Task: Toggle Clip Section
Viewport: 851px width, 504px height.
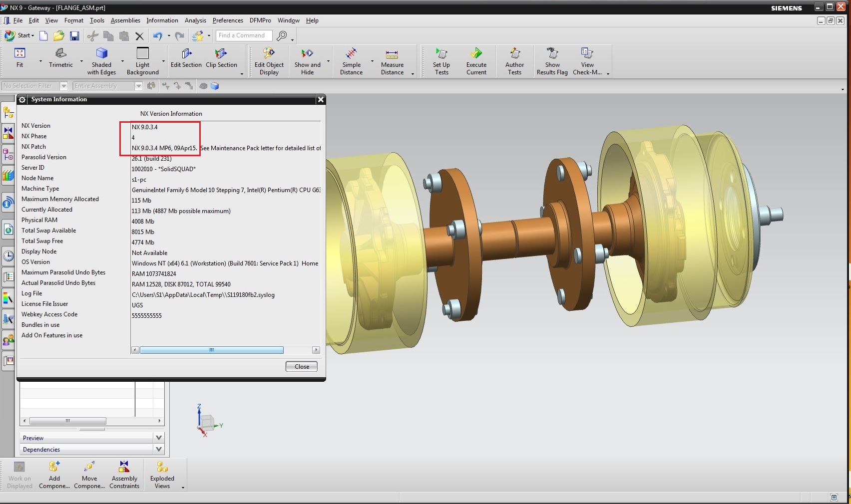Action: [x=221, y=59]
